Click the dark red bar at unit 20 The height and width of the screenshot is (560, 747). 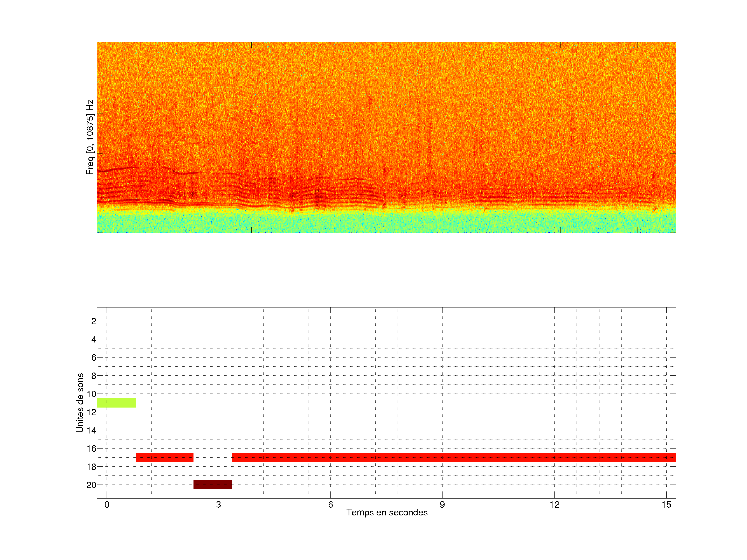[212, 484]
